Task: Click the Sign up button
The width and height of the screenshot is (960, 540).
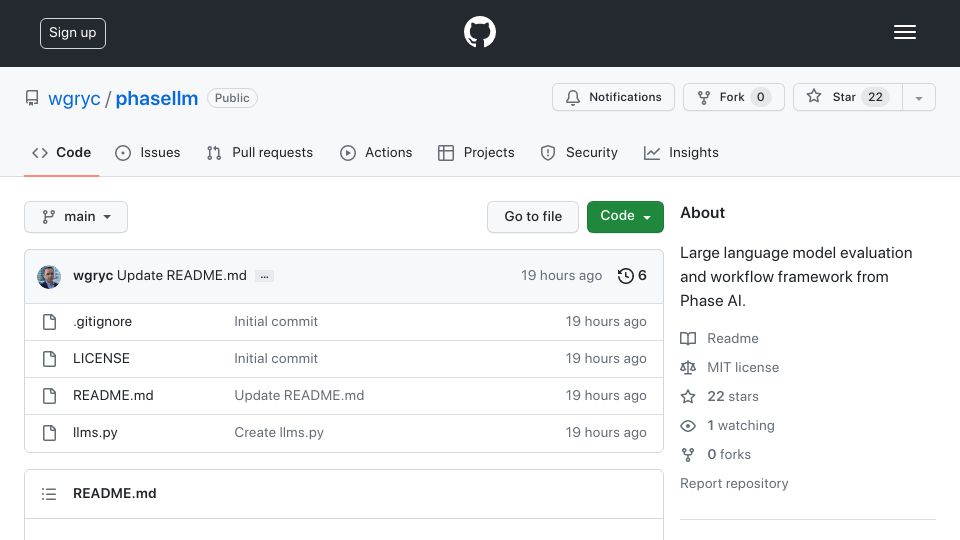Action: click(73, 33)
